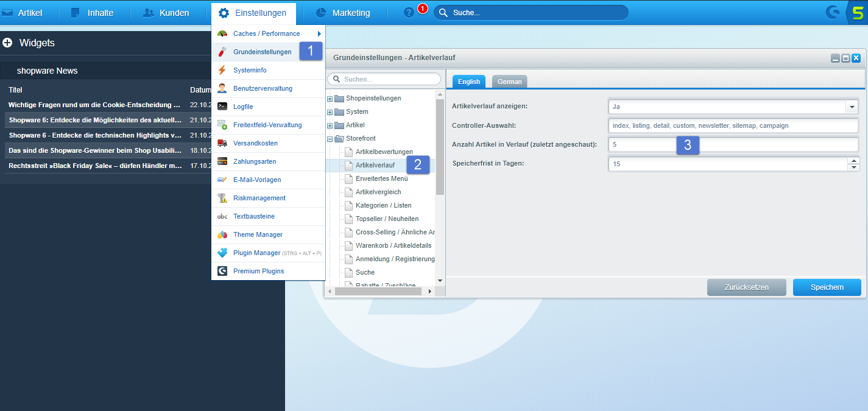868x411 pixels.
Task: Click the Systeminfo lightning bolt icon
Action: (222, 70)
